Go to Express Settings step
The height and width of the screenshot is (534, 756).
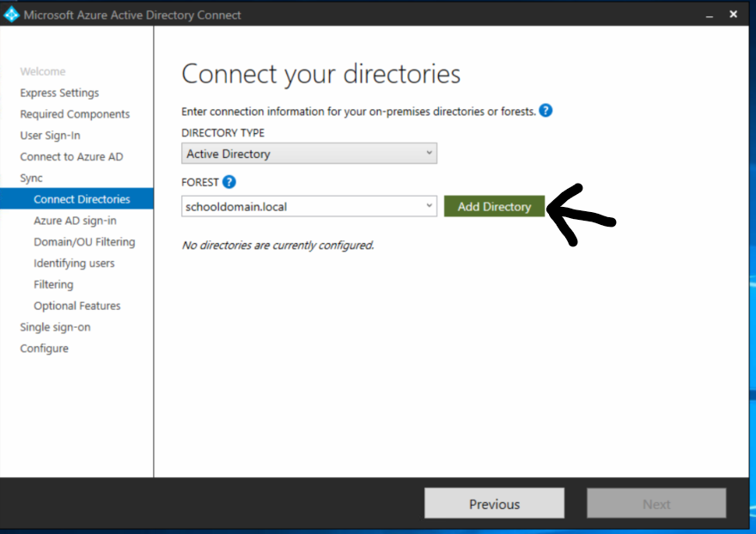pyautogui.click(x=59, y=93)
